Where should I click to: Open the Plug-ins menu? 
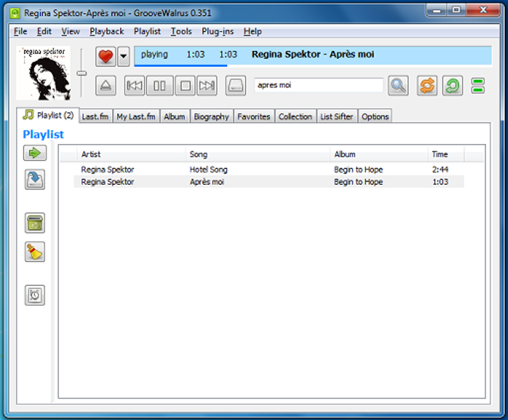218,32
